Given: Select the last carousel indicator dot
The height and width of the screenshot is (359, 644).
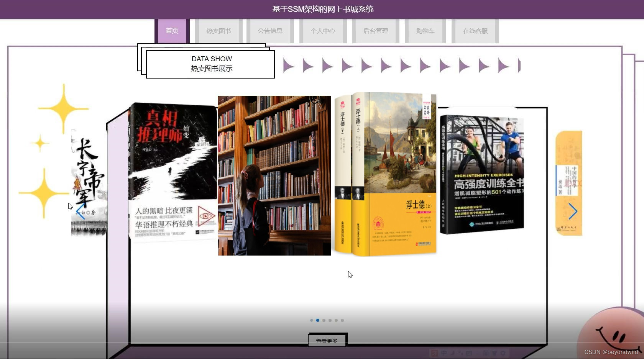Looking at the screenshot, I should [x=342, y=320].
